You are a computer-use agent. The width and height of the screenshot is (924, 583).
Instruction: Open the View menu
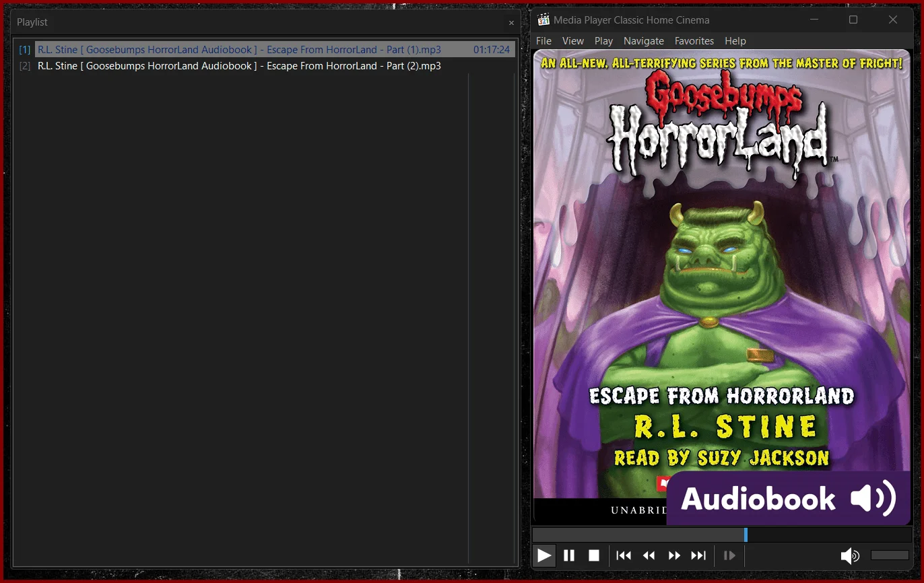coord(573,41)
